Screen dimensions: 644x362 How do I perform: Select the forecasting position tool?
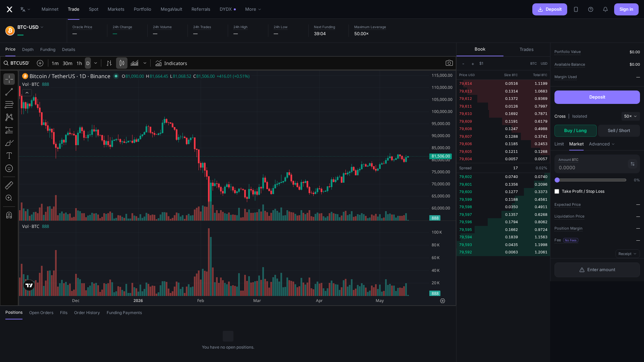tap(9, 130)
